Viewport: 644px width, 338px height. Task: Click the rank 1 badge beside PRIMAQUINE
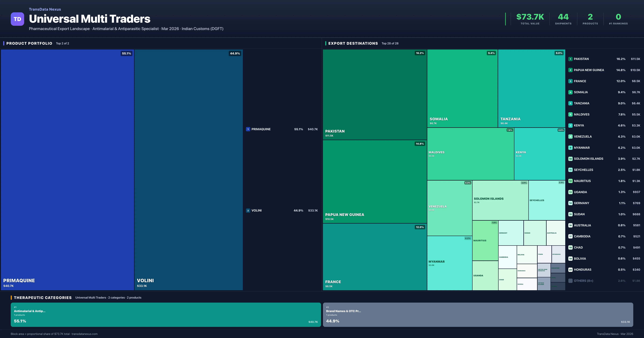tap(248, 129)
